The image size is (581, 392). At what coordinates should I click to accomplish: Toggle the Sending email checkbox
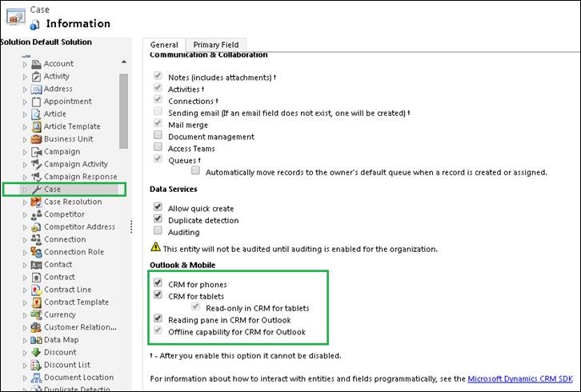coord(158,111)
